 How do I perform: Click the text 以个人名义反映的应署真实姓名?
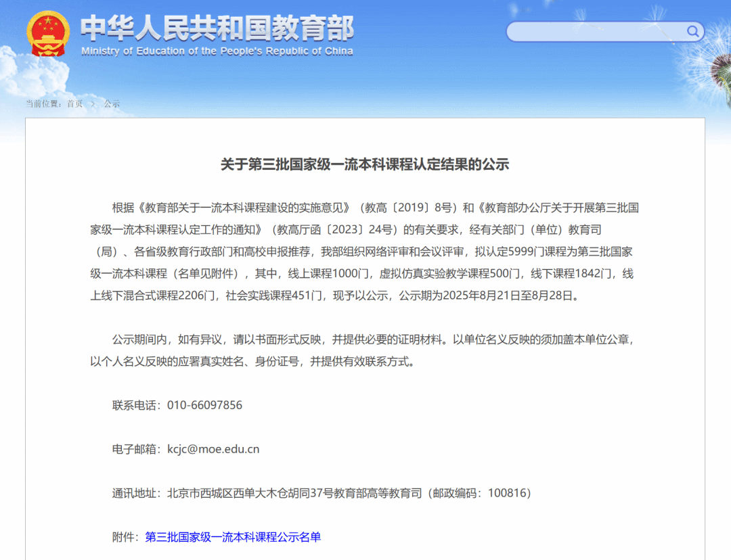point(167,362)
